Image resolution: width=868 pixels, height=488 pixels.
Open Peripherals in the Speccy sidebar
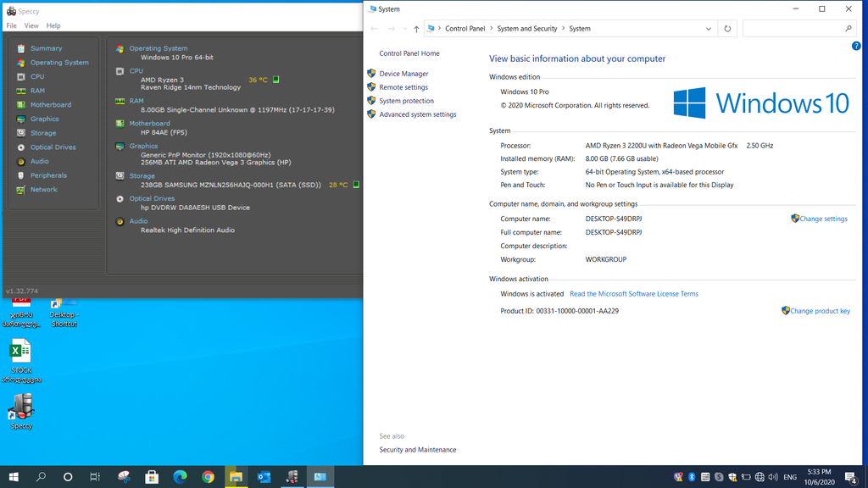pos(48,175)
